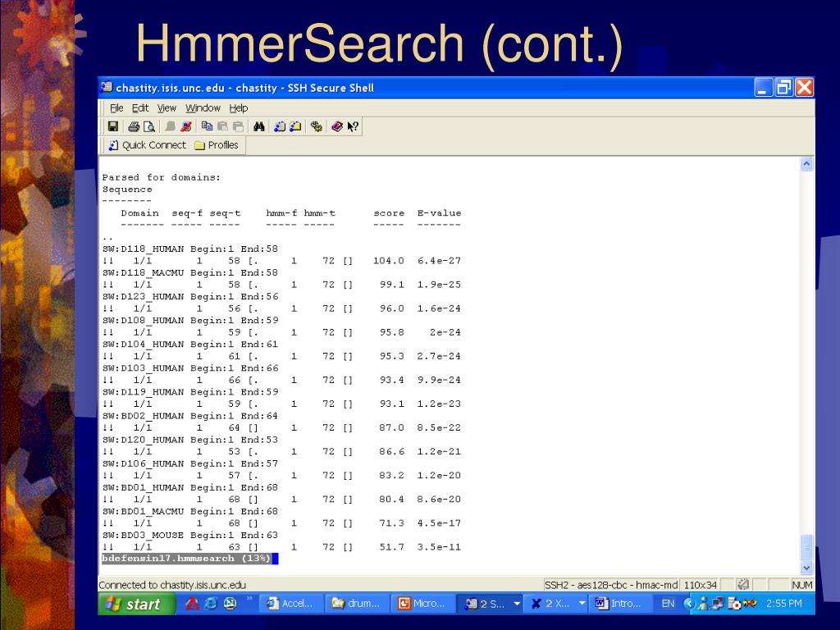Open Help book icon
Viewport: 840px width, 630px height.
(337, 126)
